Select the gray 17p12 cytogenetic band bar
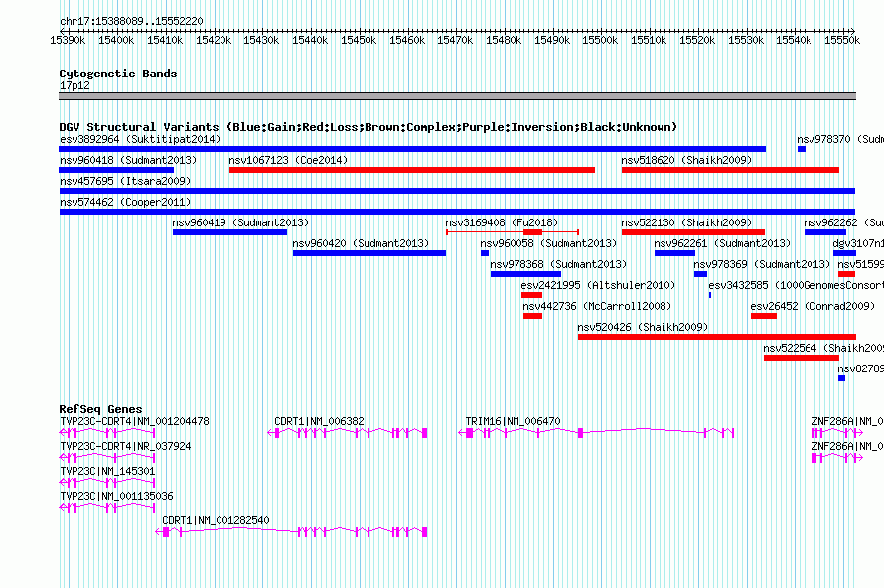 [x=457, y=96]
